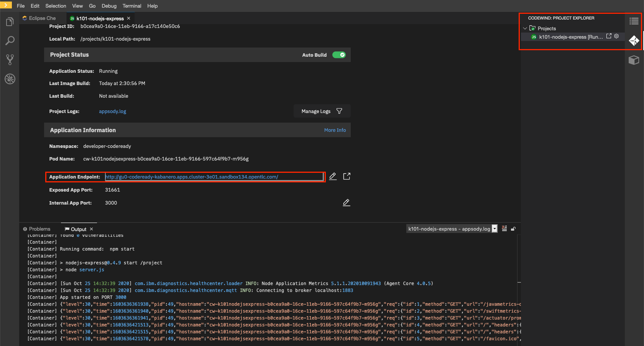644x346 pixels.
Task: Edit the Application Endpoint with pencil icon
Action: [x=333, y=176]
